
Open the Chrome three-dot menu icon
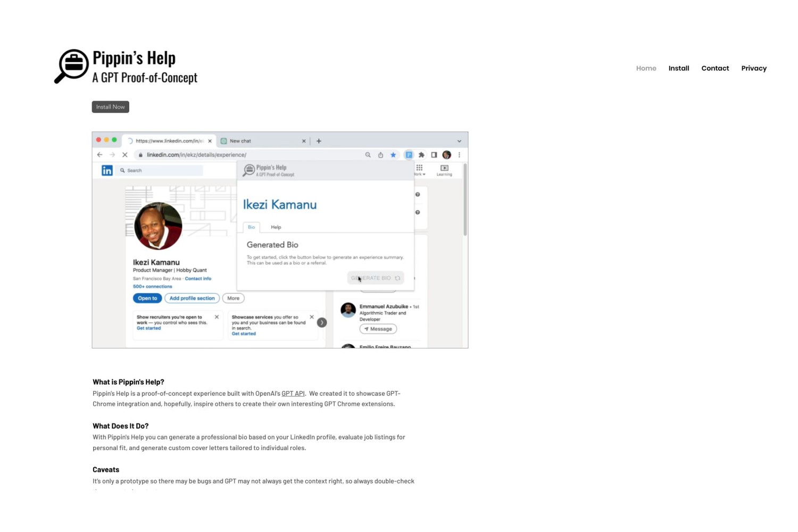459,155
